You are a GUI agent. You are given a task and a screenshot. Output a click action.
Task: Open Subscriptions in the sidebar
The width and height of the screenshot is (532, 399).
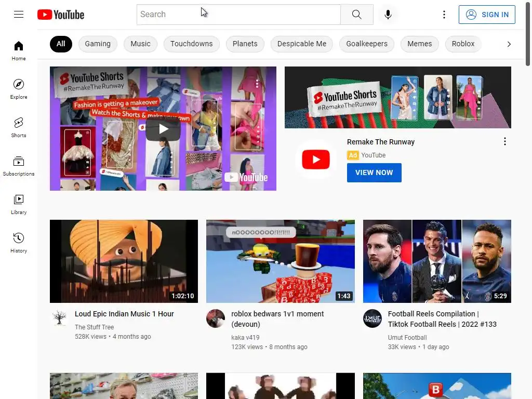pos(19,166)
